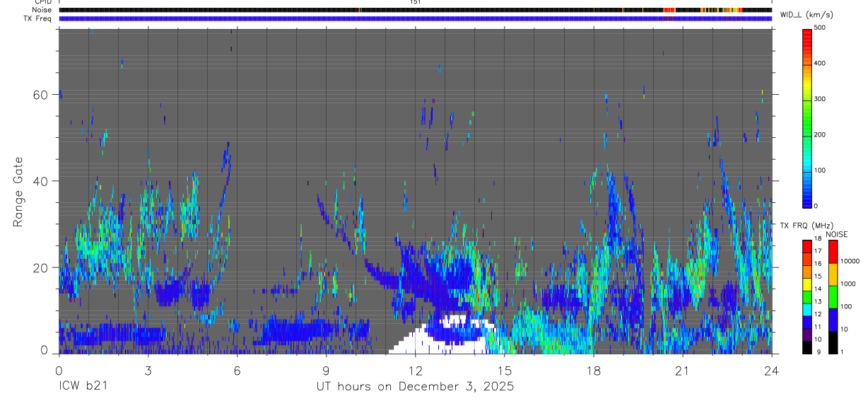868x401 pixels.
Task: Click the 'TX FRQ (MHz)' legend title
Action: pyautogui.click(x=805, y=226)
